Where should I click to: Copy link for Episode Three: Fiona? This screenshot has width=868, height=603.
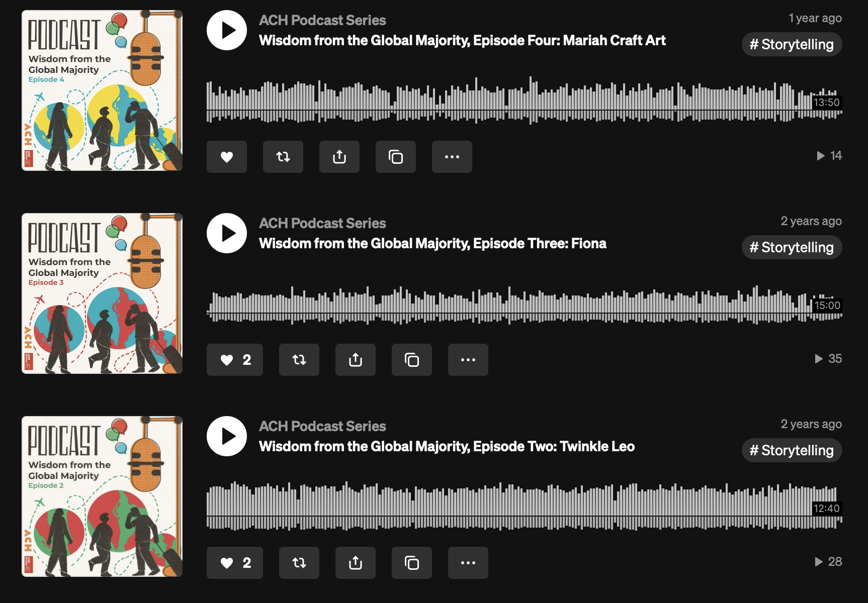412,360
